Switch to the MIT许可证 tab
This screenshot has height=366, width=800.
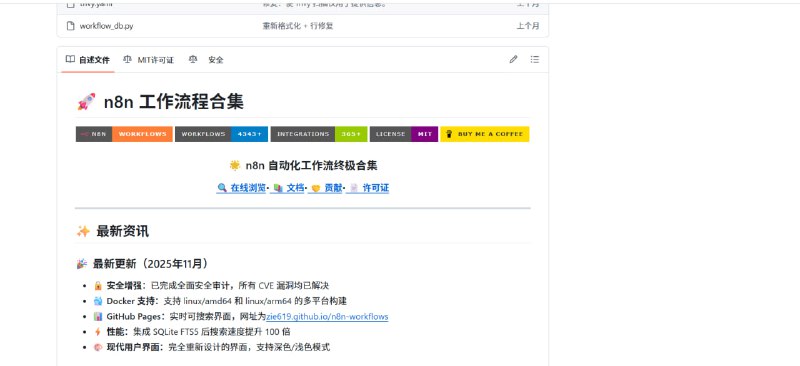pos(148,60)
